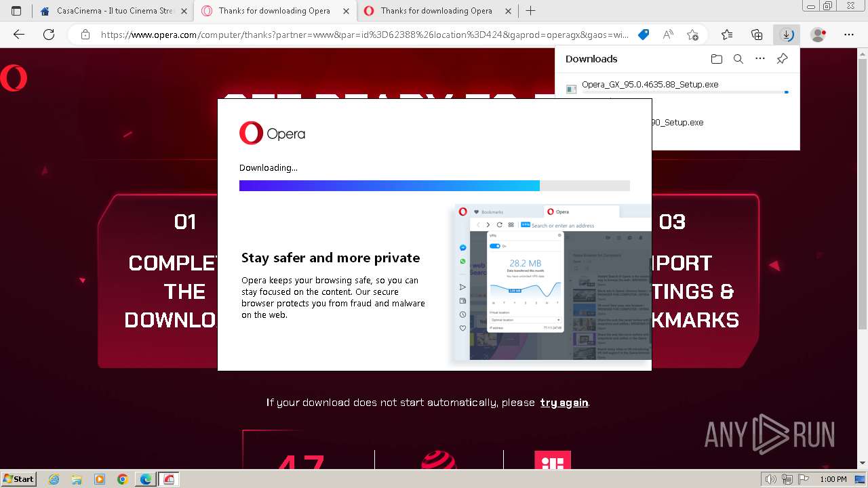
Task: Launch Google Chrome from taskbar
Action: [x=123, y=479]
